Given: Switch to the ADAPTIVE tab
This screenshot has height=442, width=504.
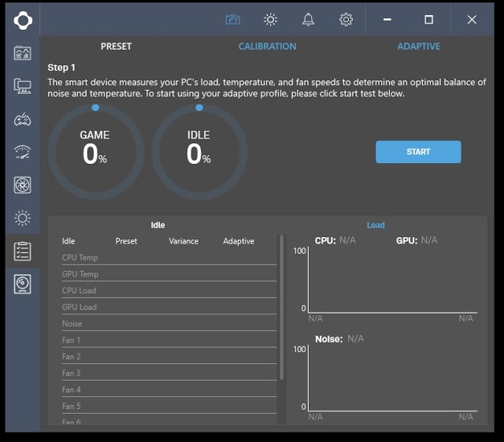Looking at the screenshot, I should pos(418,46).
